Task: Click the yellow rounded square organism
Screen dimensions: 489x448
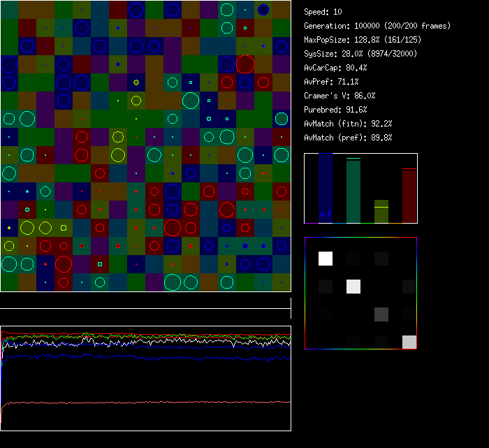Action: (x=64, y=227)
